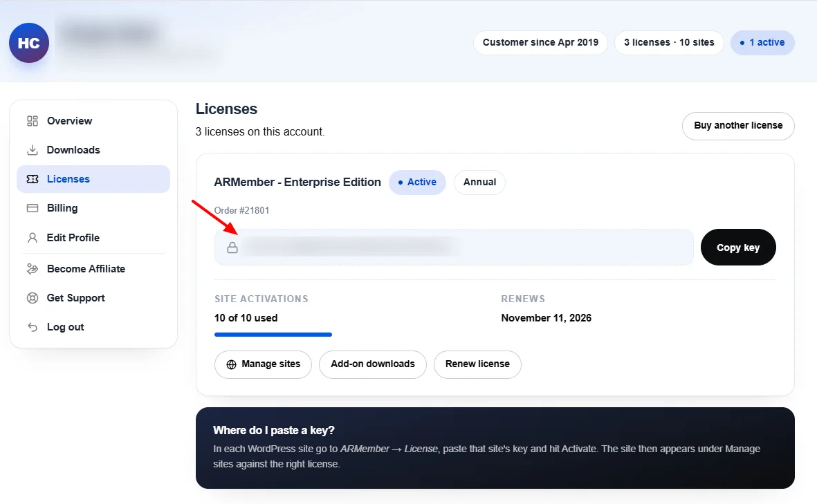Click the Active status badge

point(417,183)
